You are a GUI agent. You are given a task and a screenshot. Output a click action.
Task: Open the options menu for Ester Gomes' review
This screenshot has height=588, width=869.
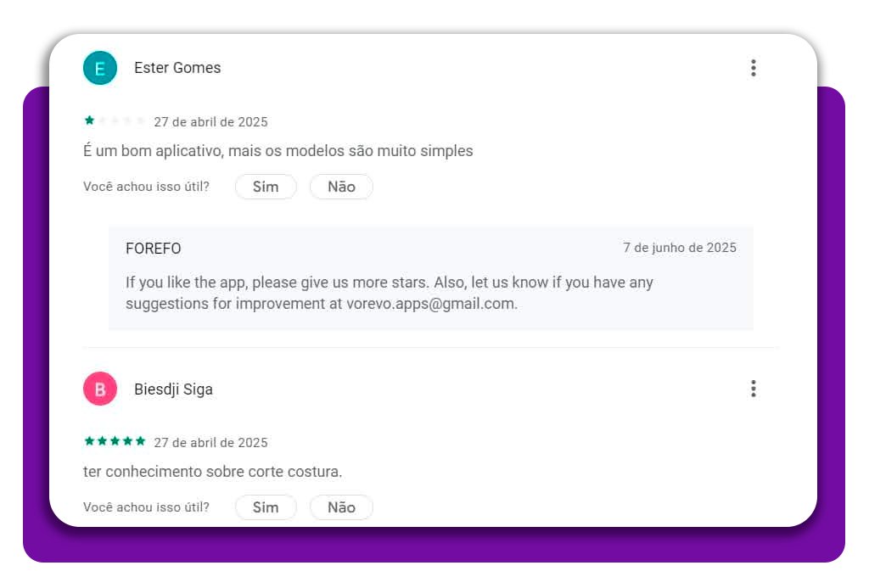coord(753,68)
